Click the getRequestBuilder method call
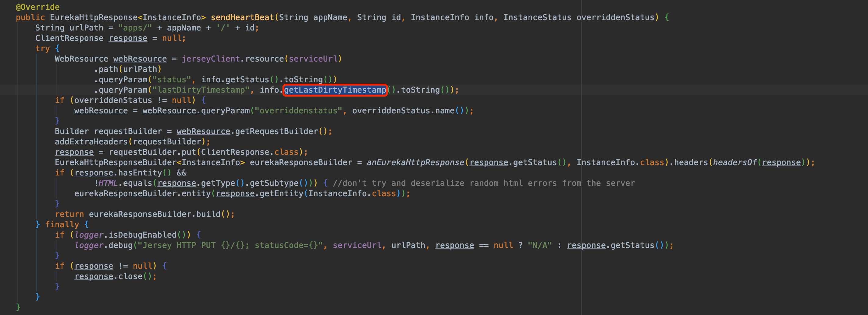 click(277, 131)
